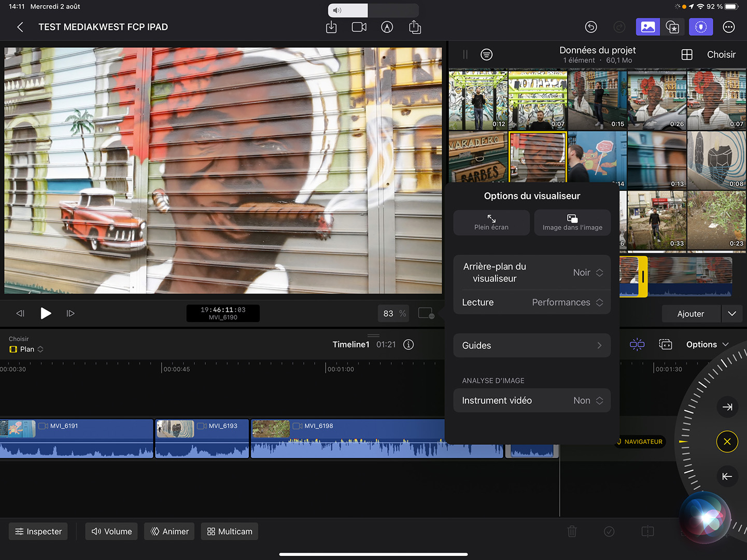
Task: Toggle timeline snapping icon
Action: 637,345
